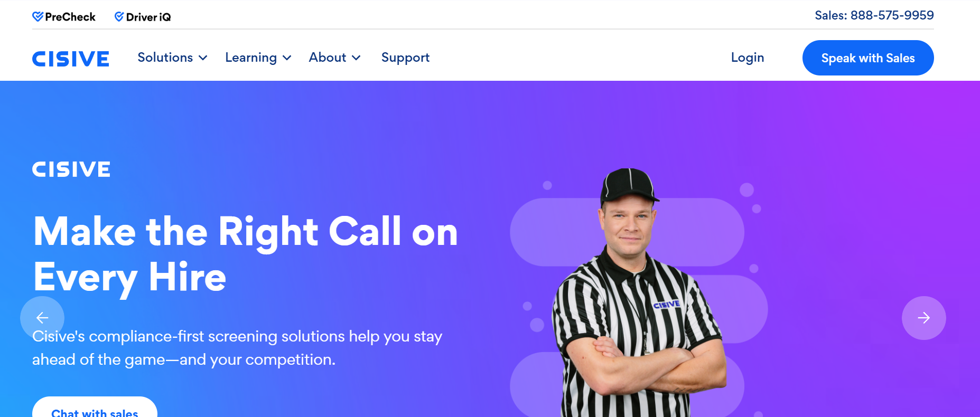This screenshot has width=980, height=417.
Task: Click the PreCheck checkmark logo icon
Action: click(x=38, y=17)
